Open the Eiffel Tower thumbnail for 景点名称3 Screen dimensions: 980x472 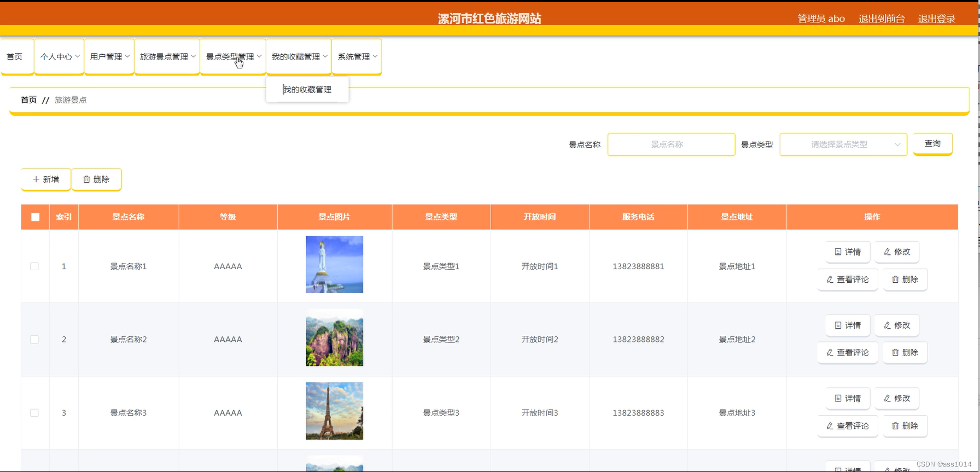click(x=334, y=411)
